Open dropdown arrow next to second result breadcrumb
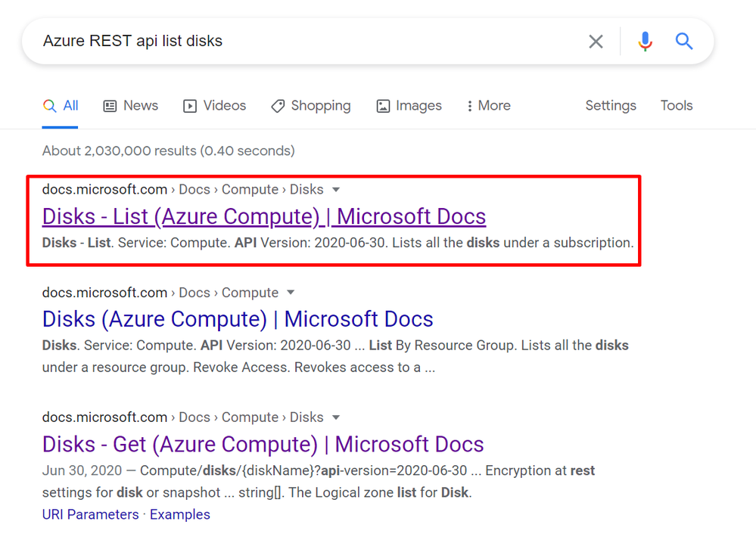The image size is (756, 546). click(291, 293)
